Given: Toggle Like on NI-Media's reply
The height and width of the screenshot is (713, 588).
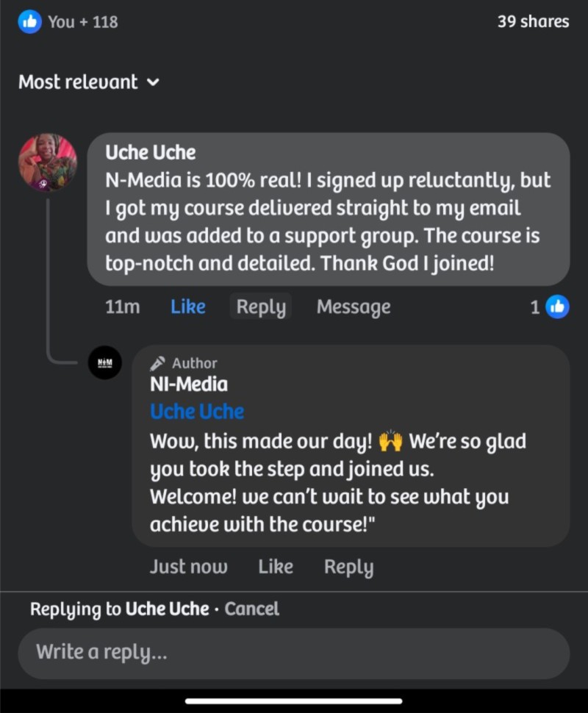Looking at the screenshot, I should (x=276, y=567).
